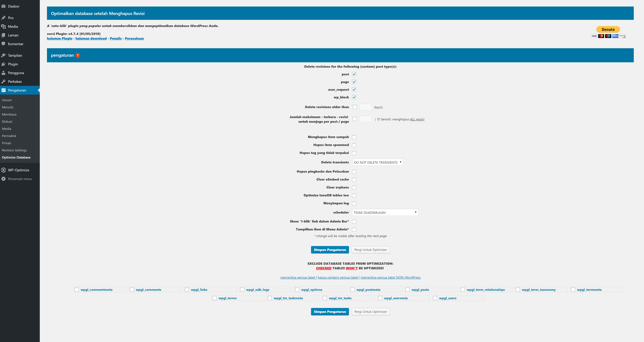The height and width of the screenshot is (342, 644).
Task: Open the scheduler TIDAK DIJADWALKAN dropdown
Action: click(385, 213)
